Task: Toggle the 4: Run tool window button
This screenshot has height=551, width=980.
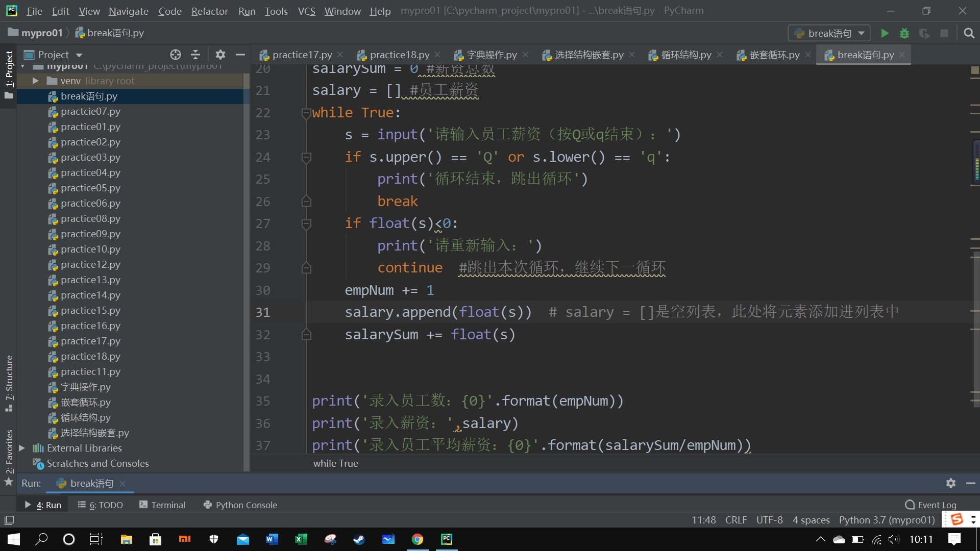Action: pyautogui.click(x=43, y=505)
